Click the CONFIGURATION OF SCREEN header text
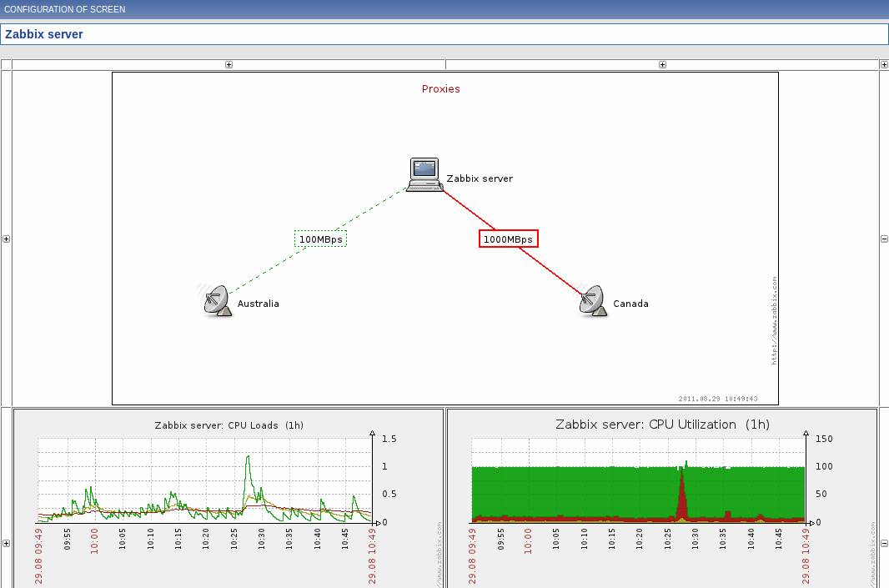 pyautogui.click(x=65, y=10)
